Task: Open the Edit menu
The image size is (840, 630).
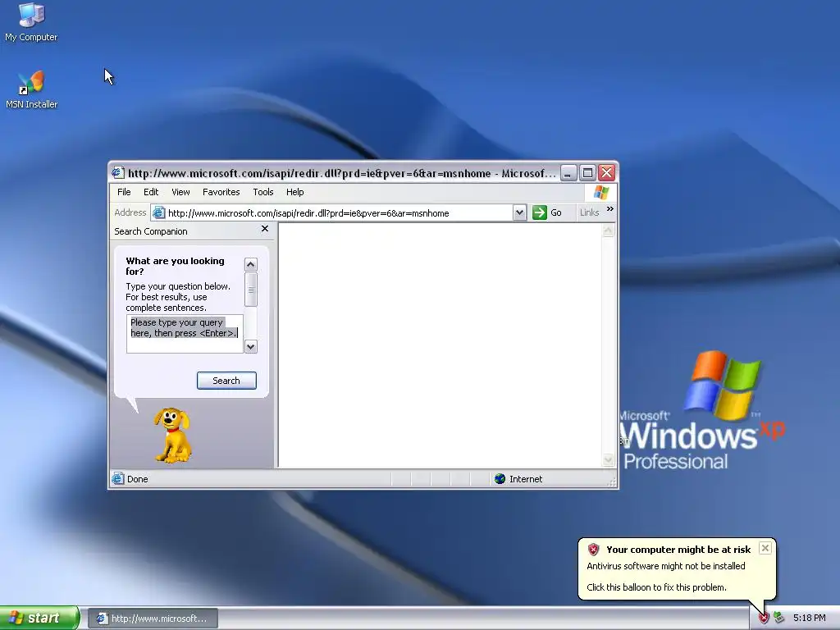Action: (151, 192)
